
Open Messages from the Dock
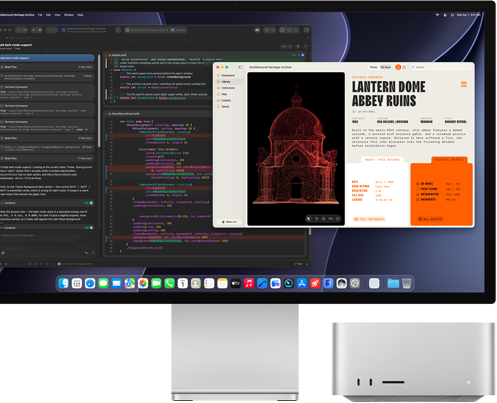tap(103, 283)
